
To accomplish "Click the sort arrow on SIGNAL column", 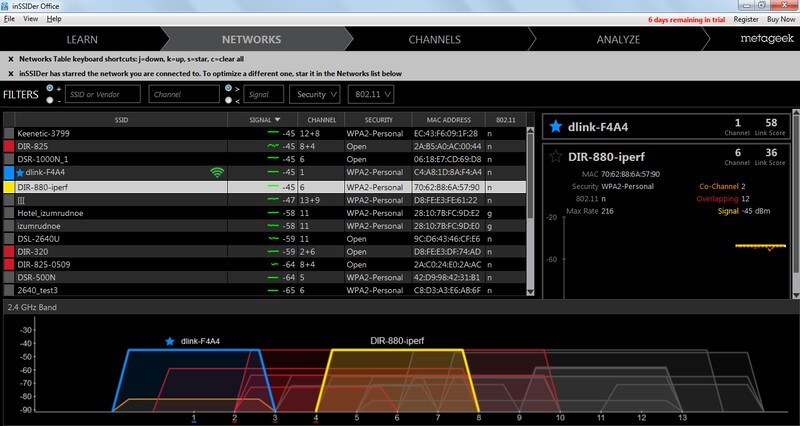I will (x=278, y=120).
